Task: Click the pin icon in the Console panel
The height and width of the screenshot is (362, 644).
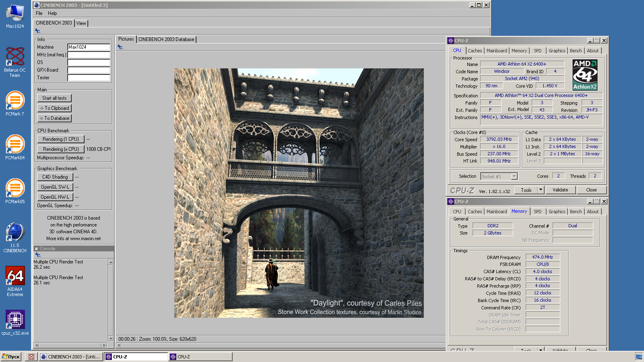Action: [x=38, y=255]
